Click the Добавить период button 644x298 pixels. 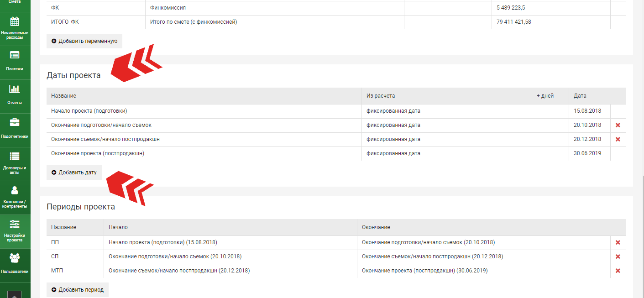click(77, 290)
